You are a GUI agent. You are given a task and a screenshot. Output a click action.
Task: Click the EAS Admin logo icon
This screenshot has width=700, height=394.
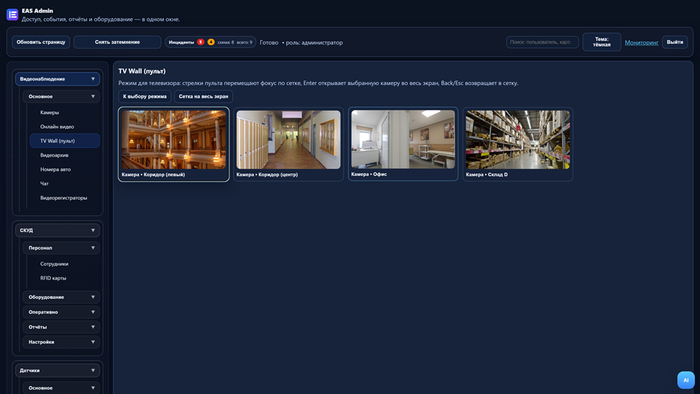tap(12, 15)
